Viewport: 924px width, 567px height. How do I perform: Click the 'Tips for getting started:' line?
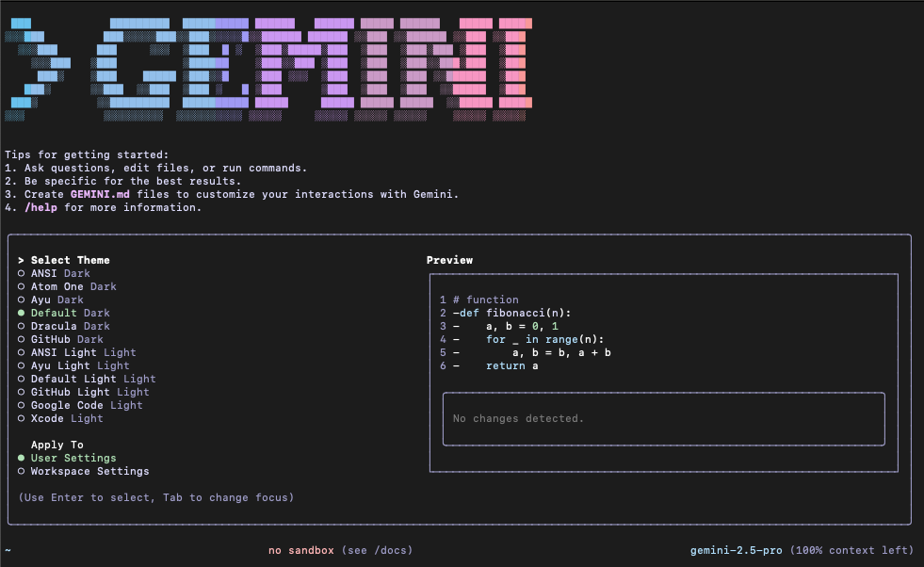pyautogui.click(x=87, y=154)
